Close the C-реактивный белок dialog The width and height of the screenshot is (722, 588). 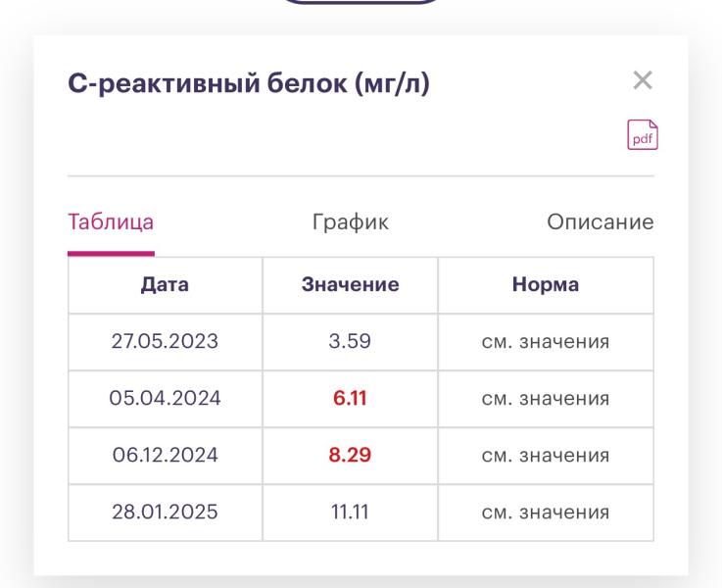[643, 80]
